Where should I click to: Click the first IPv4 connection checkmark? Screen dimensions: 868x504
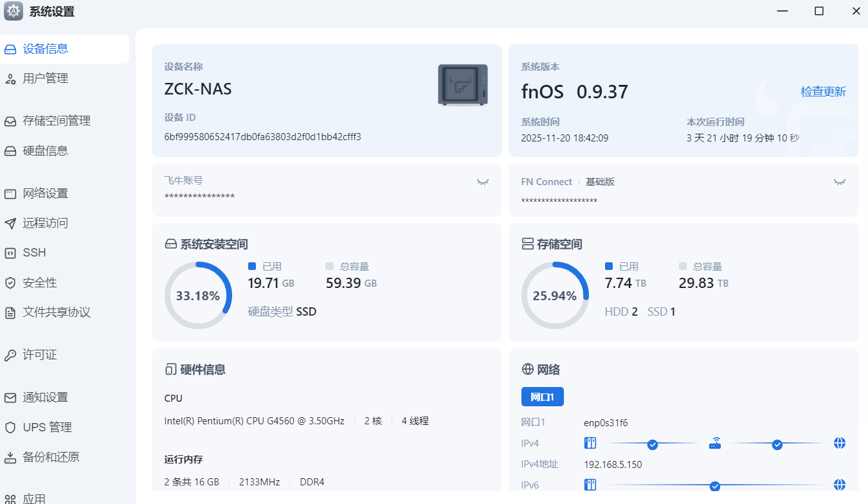653,444
